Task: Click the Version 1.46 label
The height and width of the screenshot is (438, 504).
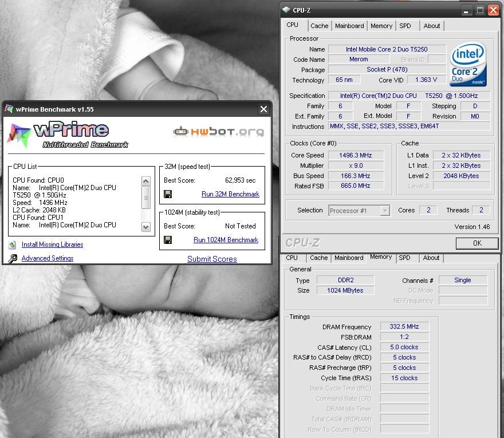Action: (x=472, y=227)
